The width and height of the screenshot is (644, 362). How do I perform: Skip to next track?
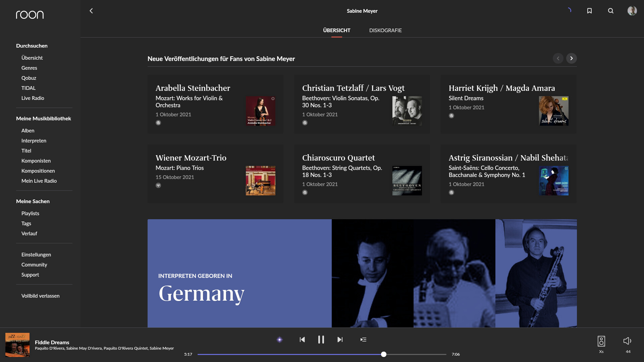point(340,340)
